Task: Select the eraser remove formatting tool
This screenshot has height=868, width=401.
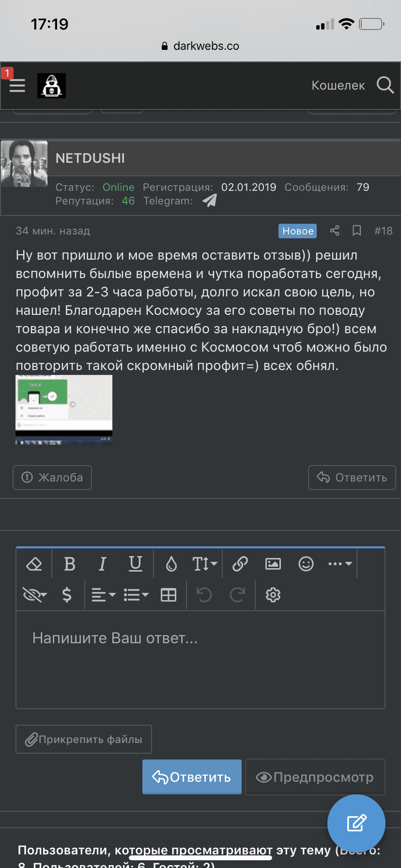Action: click(x=34, y=564)
